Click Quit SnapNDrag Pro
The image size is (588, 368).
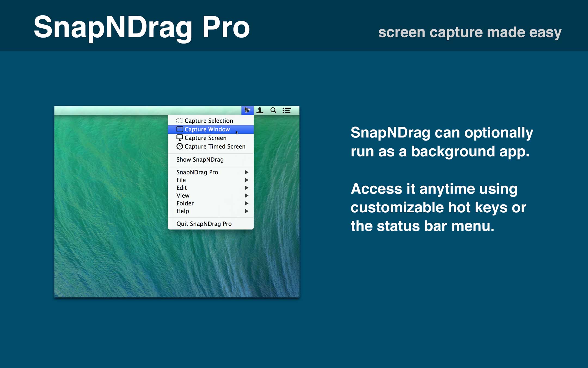(x=204, y=224)
